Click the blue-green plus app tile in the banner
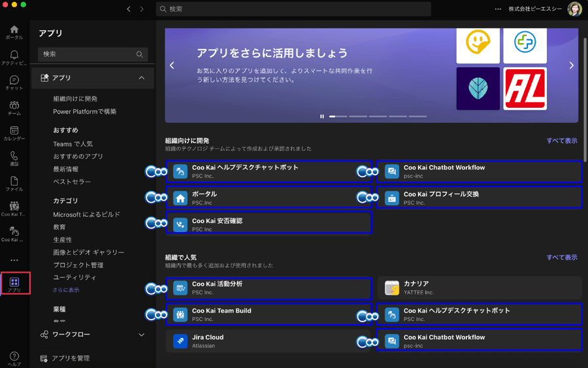This screenshot has height=368, width=588. pyautogui.click(x=525, y=45)
